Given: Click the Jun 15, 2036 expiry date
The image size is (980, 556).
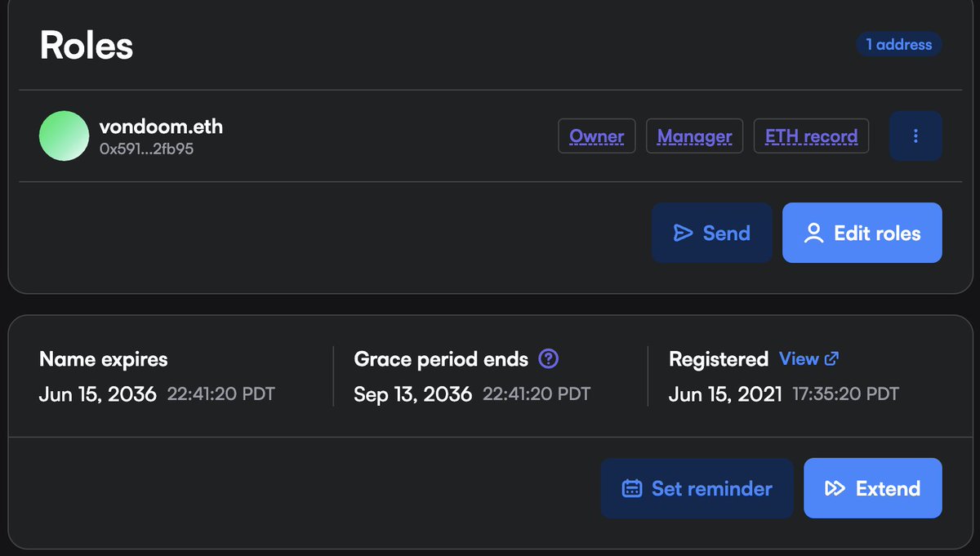Looking at the screenshot, I should [98, 394].
